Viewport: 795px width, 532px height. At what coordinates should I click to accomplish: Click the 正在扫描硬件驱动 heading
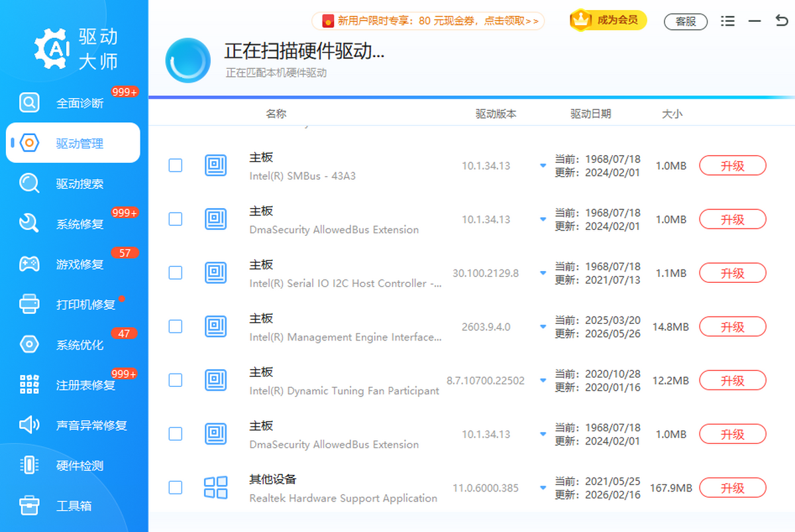[304, 51]
